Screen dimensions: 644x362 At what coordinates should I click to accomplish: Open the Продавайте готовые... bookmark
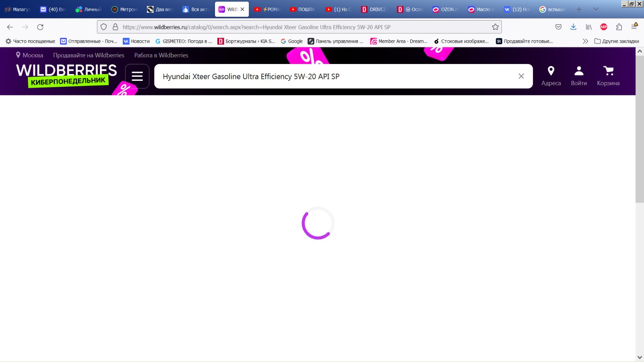click(524, 41)
